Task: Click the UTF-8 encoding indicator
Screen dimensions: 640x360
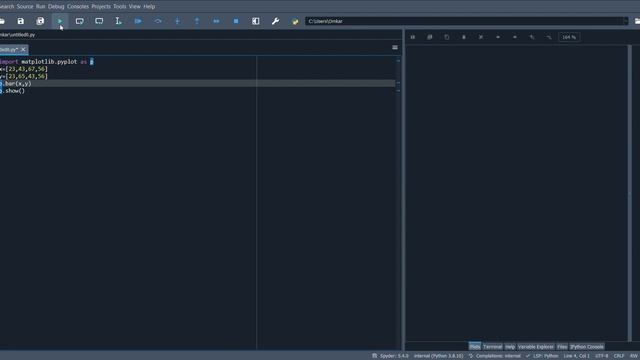Action: (x=602, y=356)
